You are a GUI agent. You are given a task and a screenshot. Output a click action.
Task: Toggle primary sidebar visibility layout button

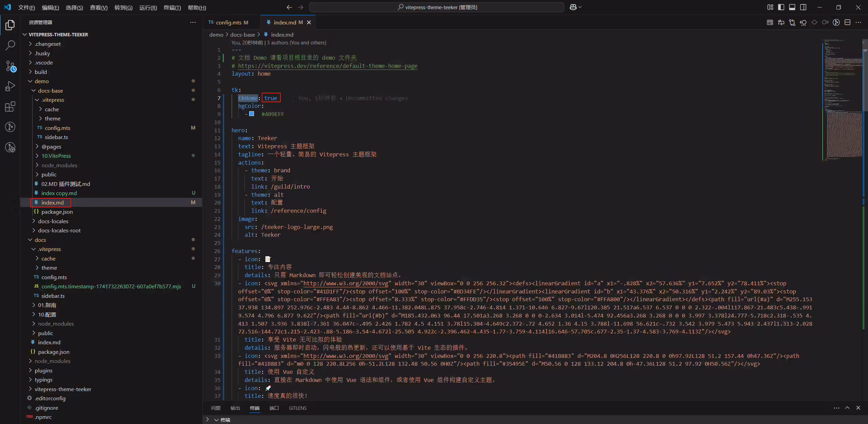pyautogui.click(x=781, y=7)
